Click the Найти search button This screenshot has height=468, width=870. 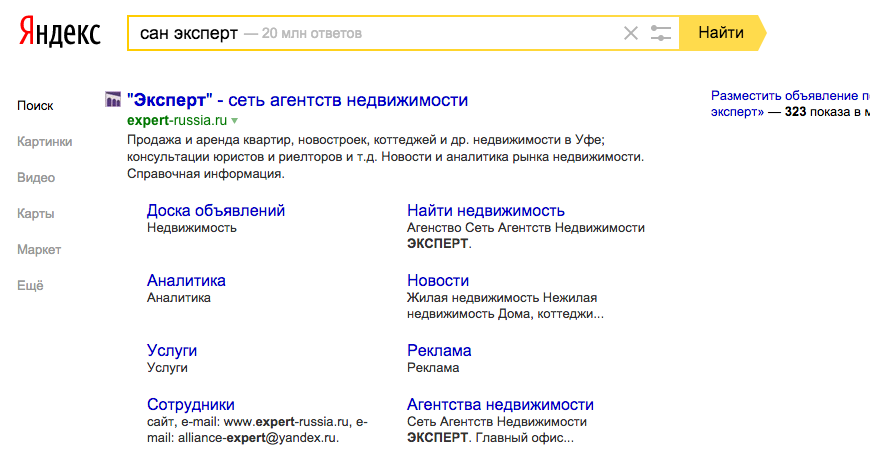[721, 33]
